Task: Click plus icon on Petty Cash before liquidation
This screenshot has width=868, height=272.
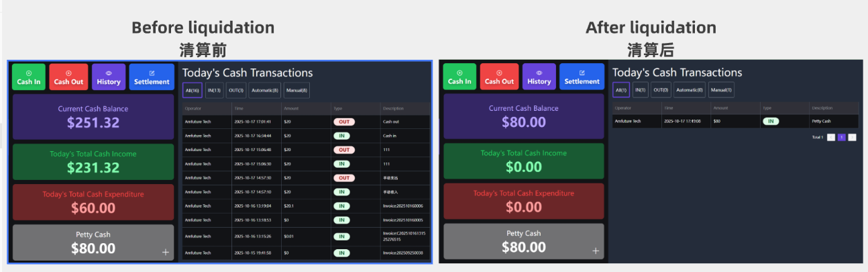Action: [166, 253]
